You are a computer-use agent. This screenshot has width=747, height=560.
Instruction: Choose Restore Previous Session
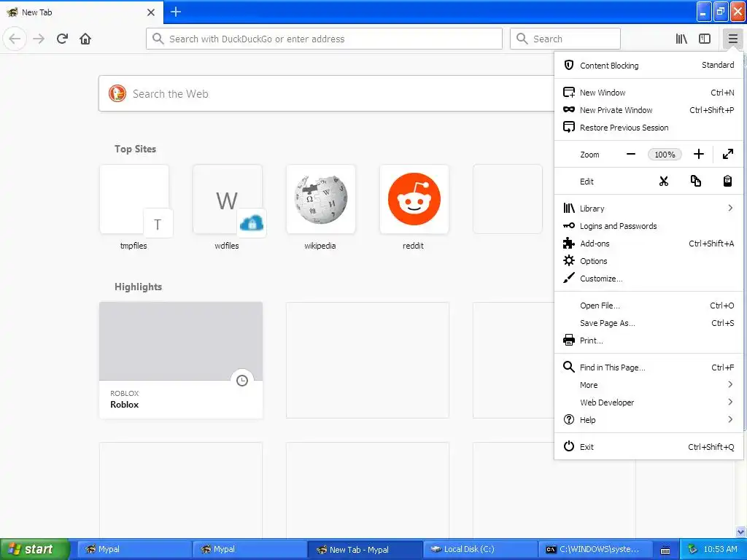tap(649, 128)
